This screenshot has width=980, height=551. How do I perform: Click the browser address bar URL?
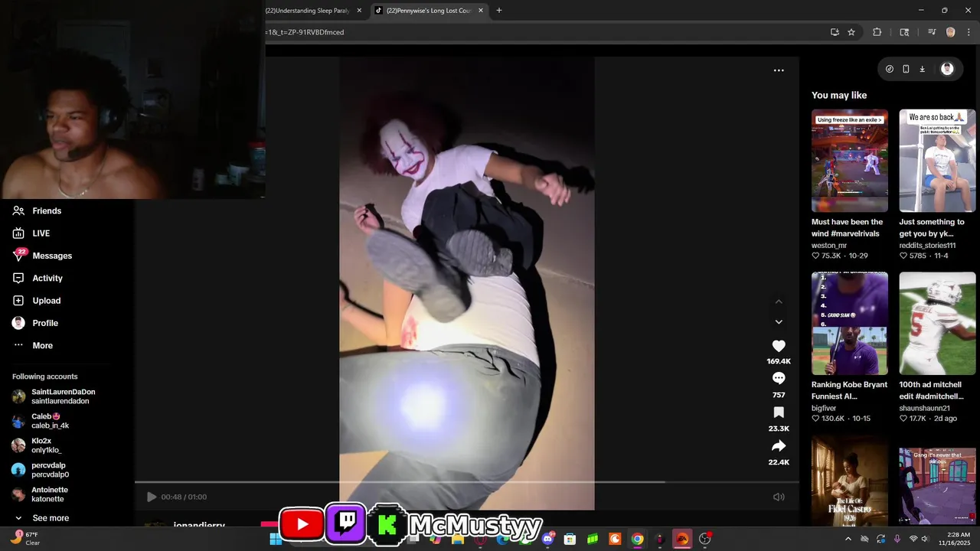point(305,32)
